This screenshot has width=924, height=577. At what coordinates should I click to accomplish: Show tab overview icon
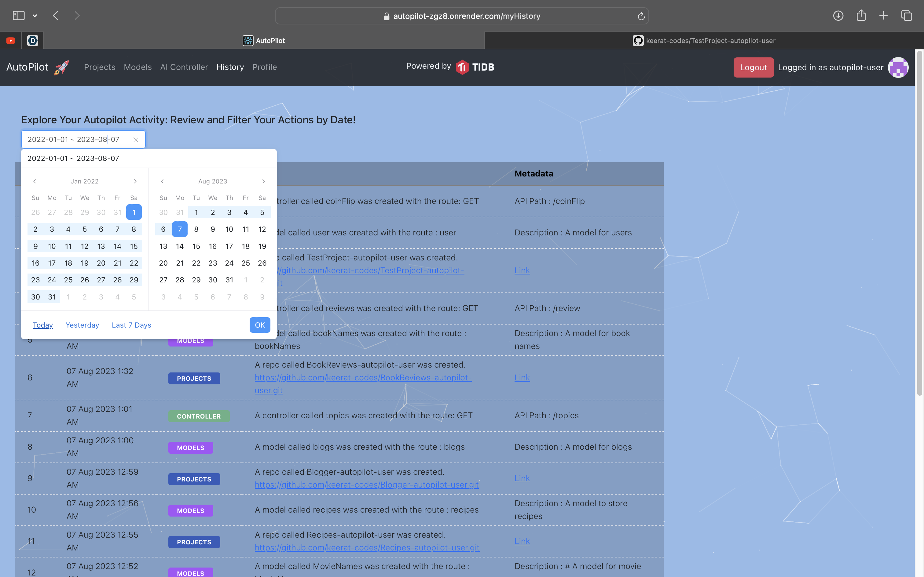pos(907,16)
